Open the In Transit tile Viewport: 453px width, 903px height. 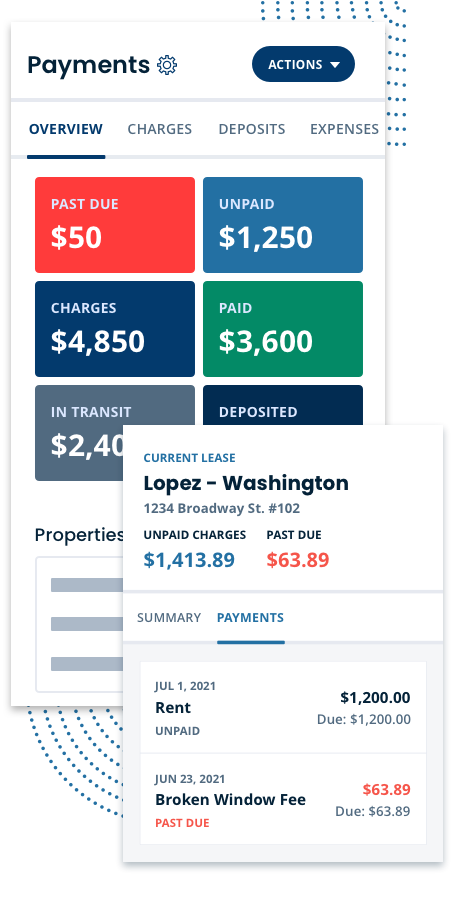click(79, 432)
